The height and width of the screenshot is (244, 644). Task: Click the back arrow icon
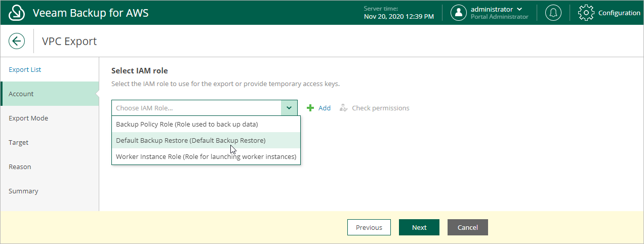(17, 41)
